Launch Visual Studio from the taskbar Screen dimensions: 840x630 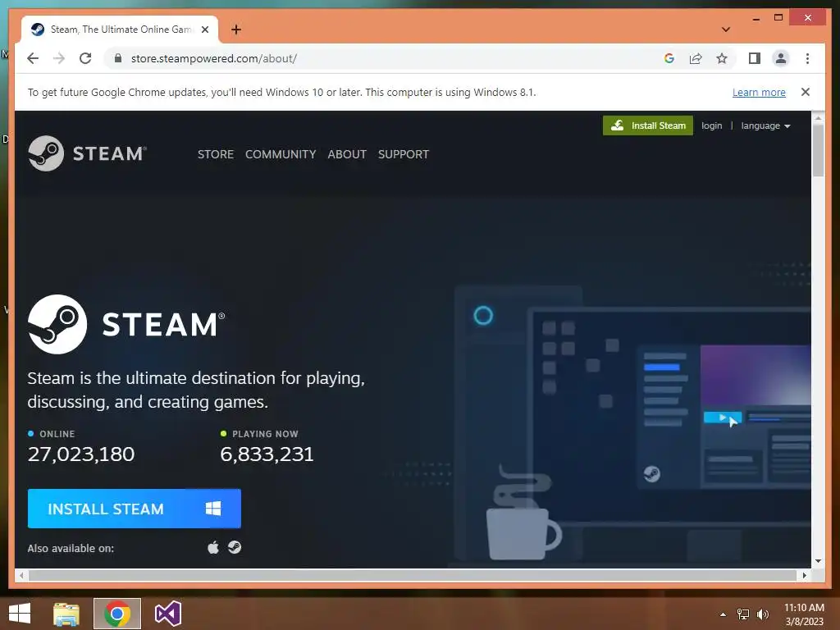point(167,614)
